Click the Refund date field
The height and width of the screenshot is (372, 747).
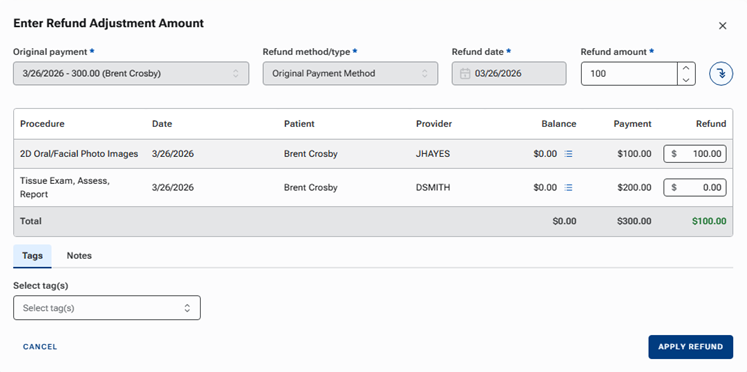(x=509, y=74)
